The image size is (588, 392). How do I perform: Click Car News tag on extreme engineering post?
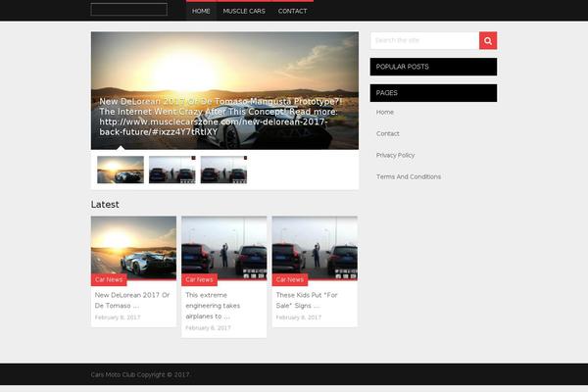[x=199, y=279]
